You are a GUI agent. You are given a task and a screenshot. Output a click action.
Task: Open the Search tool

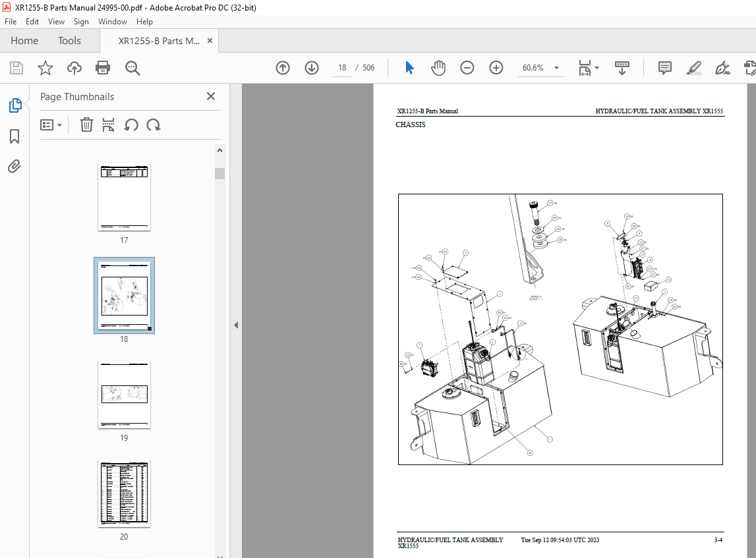point(132,68)
